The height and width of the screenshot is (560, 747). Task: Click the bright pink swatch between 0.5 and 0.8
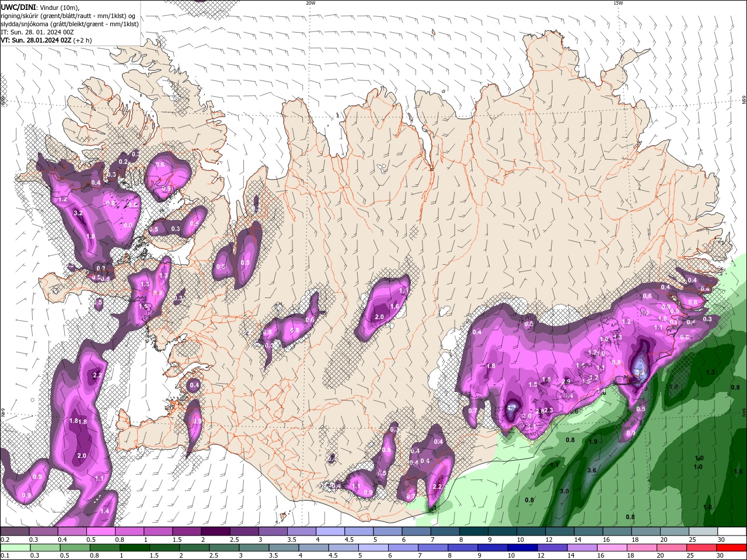(x=100, y=531)
